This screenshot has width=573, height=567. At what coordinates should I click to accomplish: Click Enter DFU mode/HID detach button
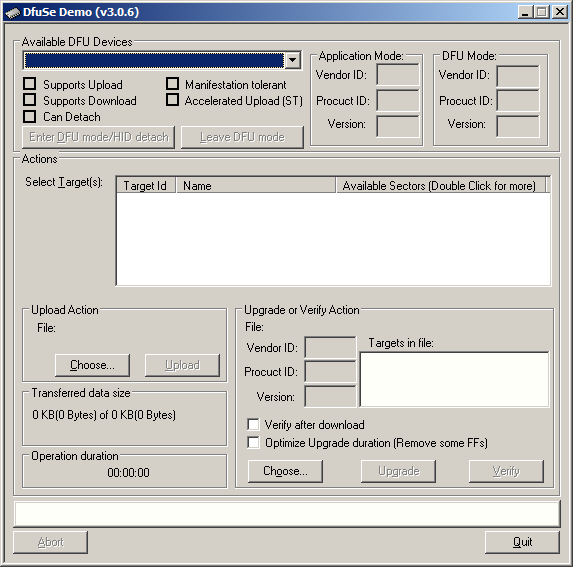pos(98,137)
